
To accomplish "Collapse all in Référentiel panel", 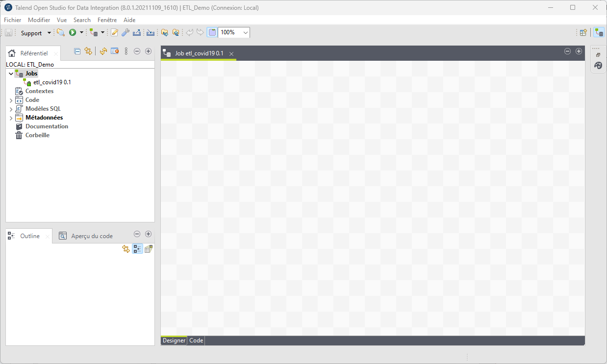I will pos(77,51).
